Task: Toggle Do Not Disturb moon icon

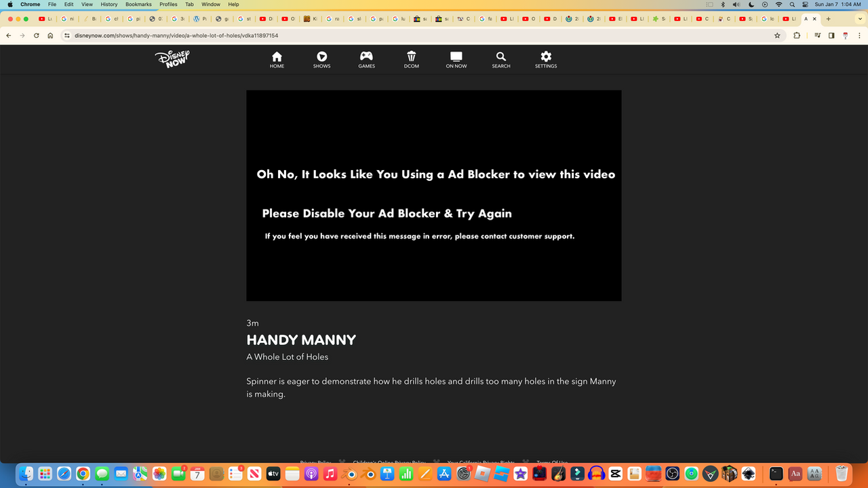Action: (x=751, y=4)
